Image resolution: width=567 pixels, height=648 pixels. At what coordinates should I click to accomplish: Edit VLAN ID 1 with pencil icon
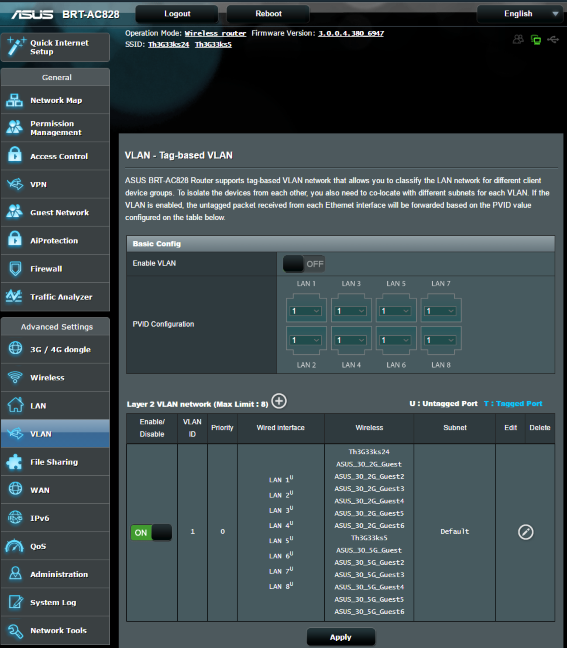click(525, 532)
